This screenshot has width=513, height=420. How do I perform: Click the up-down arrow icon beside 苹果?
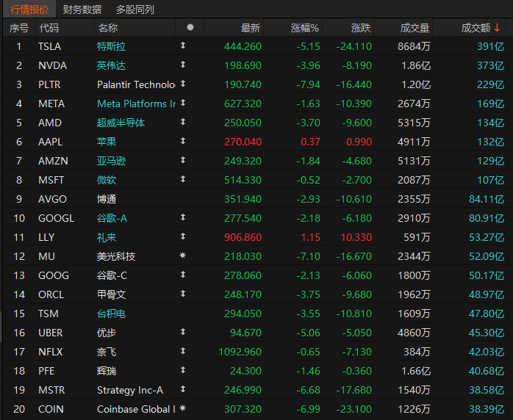point(183,141)
